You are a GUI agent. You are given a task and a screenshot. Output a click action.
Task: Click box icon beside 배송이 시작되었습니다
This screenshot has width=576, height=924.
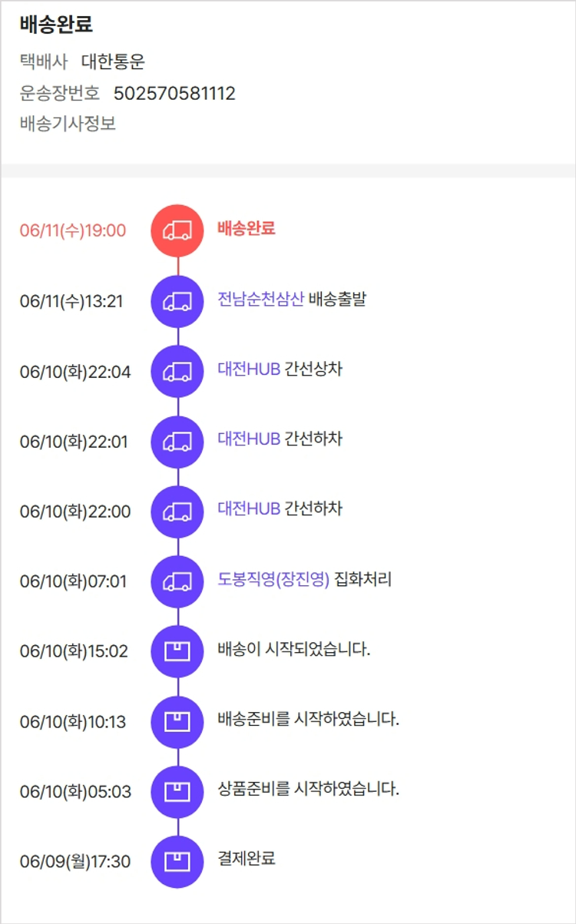pyautogui.click(x=177, y=651)
